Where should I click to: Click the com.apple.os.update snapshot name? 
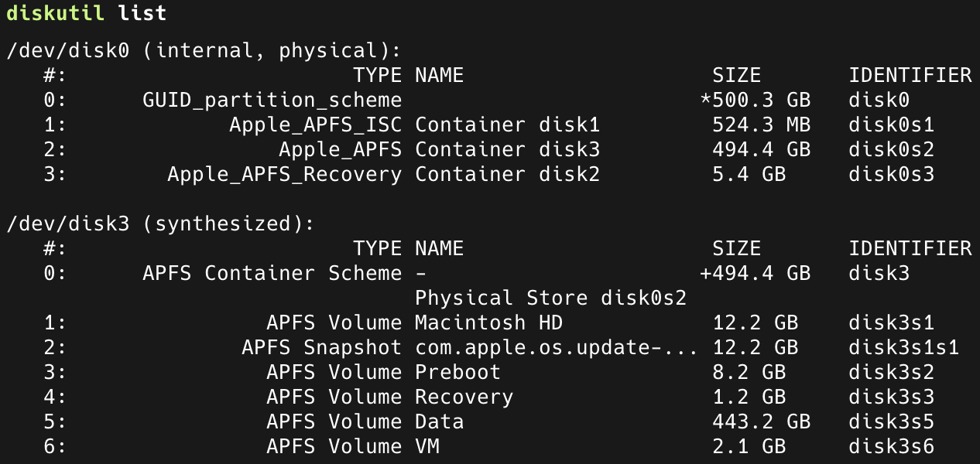click(x=556, y=347)
